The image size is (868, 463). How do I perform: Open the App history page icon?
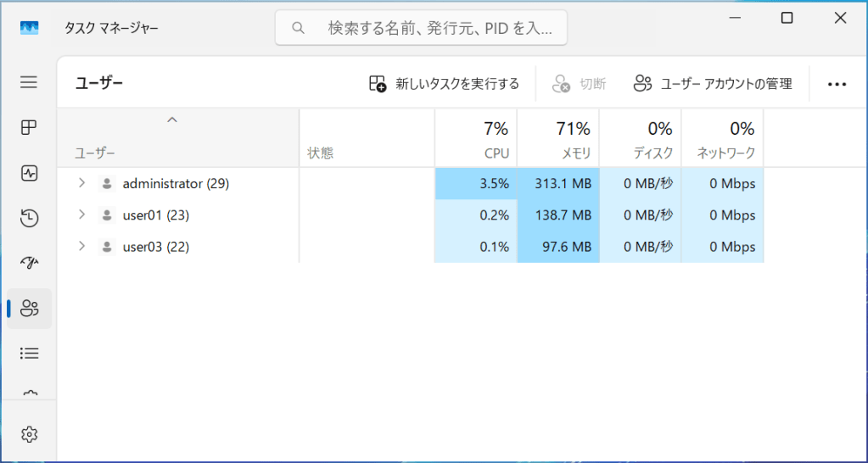tap(29, 218)
